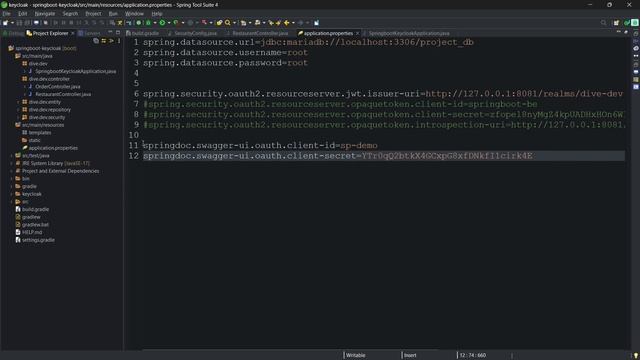This screenshot has width=640, height=360.
Task: Click the lightbulb tip icon in status bar
Action: pos(636,356)
